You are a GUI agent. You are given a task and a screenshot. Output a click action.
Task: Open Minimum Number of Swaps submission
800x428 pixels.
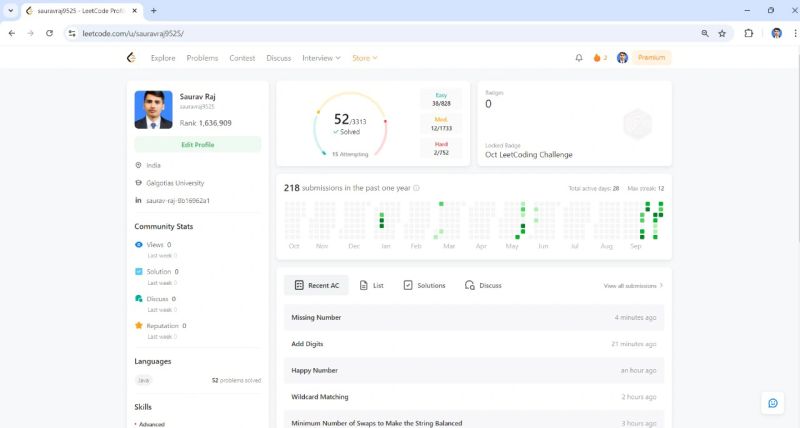[x=474, y=421]
